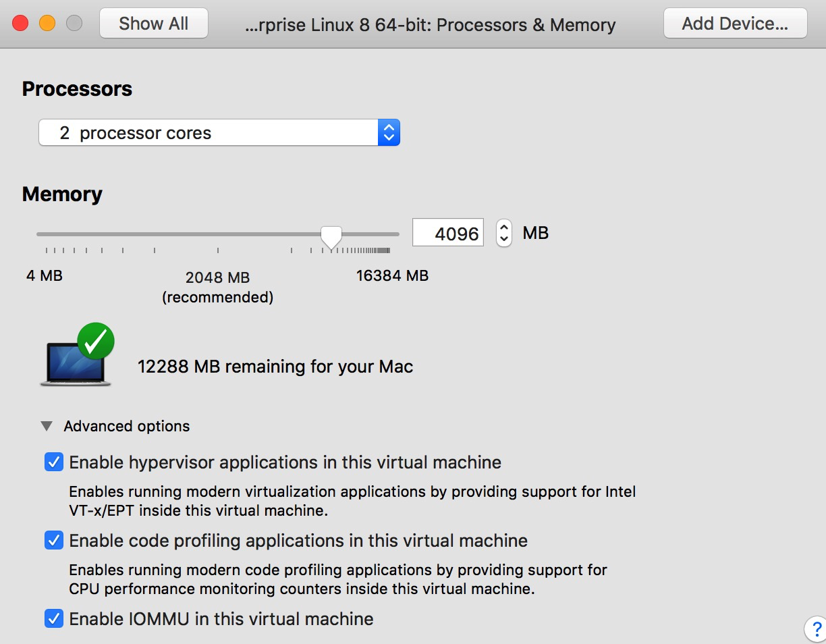Click the memory MB input field
Screen dimensions: 826x644
[448, 234]
